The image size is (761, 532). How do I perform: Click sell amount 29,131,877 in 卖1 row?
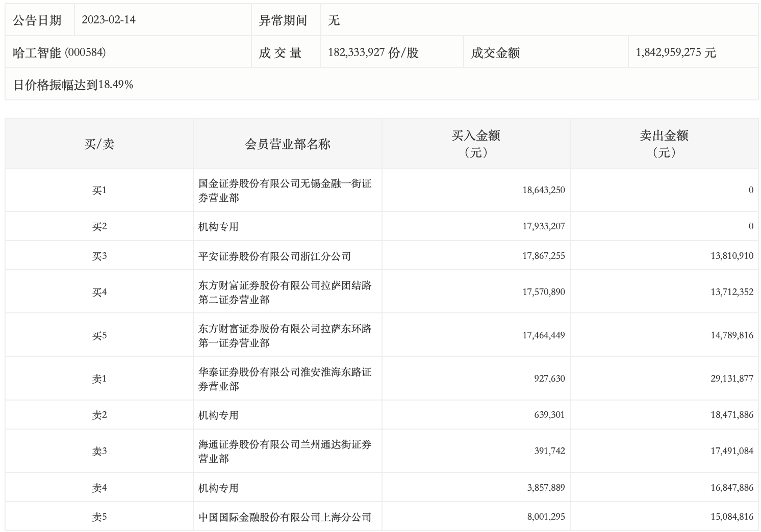[x=731, y=379]
